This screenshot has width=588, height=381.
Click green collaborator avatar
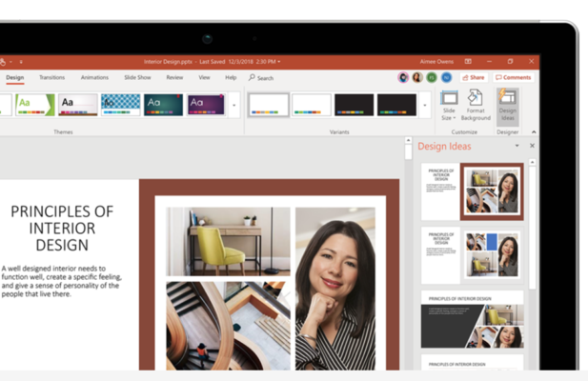point(432,77)
